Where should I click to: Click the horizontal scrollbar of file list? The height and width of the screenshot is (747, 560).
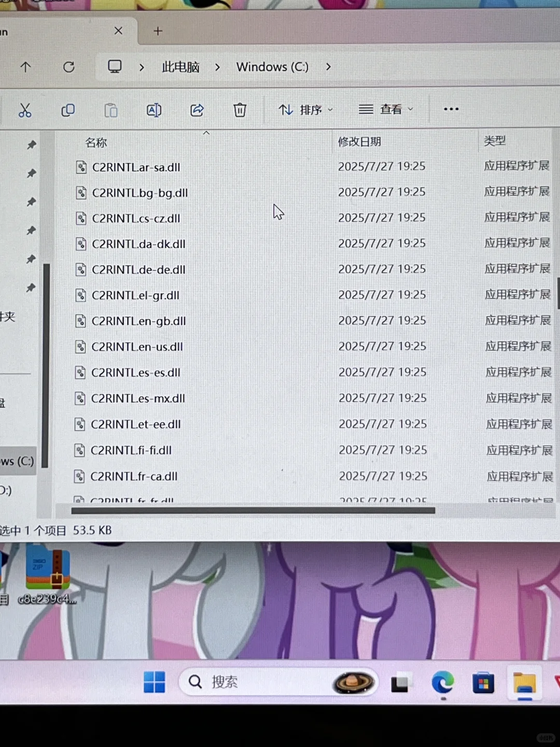253,511
